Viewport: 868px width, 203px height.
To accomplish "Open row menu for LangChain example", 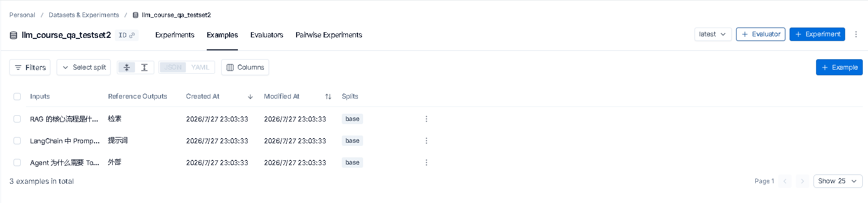I will [426, 141].
